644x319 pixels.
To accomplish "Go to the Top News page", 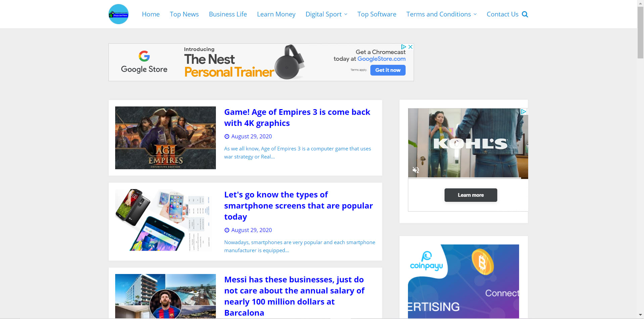I will (184, 14).
